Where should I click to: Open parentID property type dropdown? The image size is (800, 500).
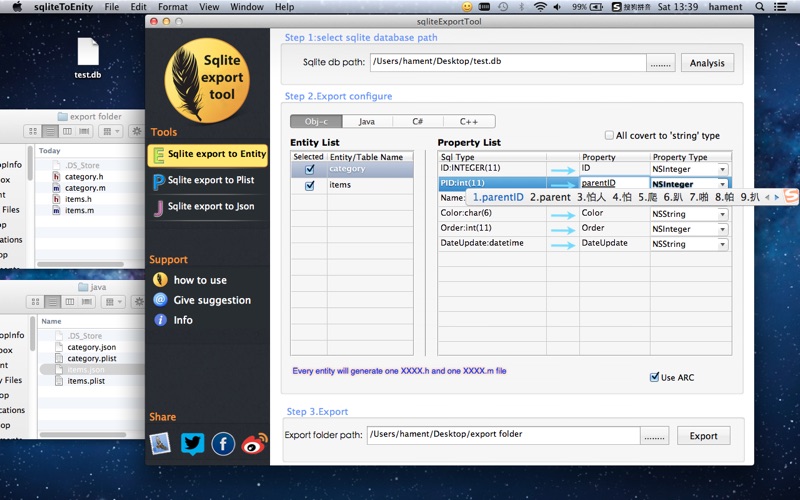coord(722,184)
